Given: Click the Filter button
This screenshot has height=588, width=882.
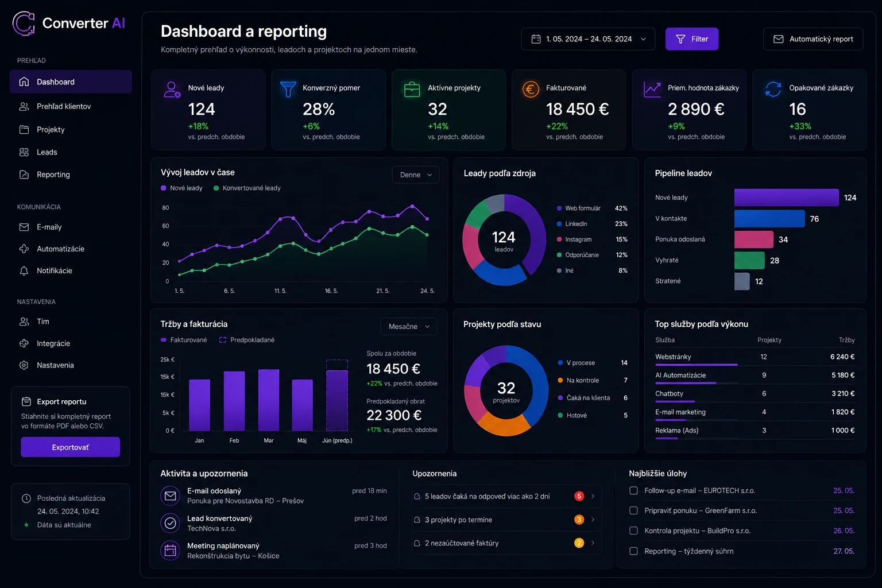Looking at the screenshot, I should [692, 39].
